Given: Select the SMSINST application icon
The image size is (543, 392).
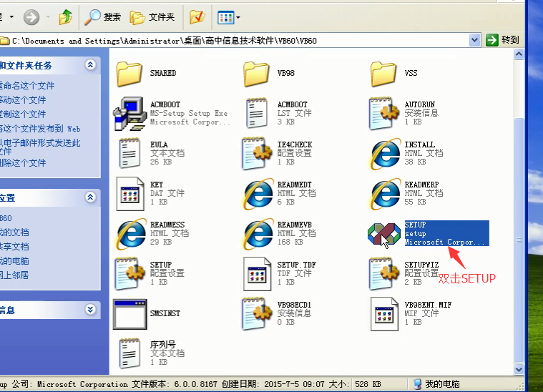Looking at the screenshot, I should (x=130, y=314).
